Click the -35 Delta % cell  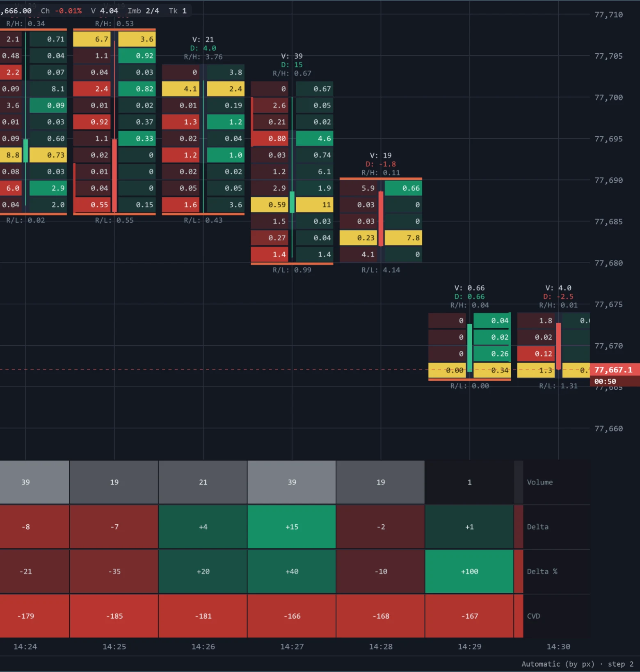pos(114,571)
